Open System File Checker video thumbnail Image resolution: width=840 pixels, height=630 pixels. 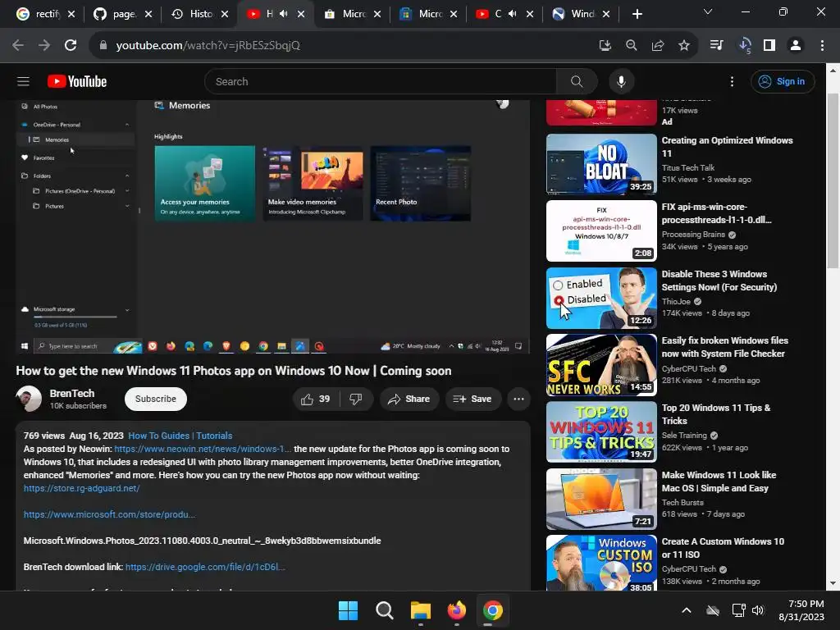click(x=601, y=365)
